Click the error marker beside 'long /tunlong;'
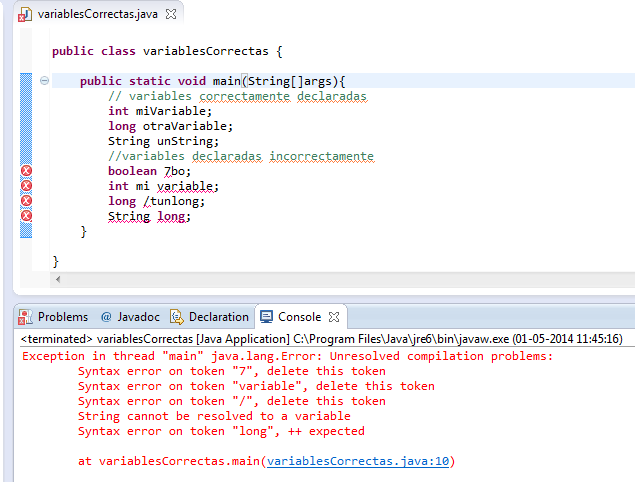This screenshot has width=635, height=482. pos(26,201)
